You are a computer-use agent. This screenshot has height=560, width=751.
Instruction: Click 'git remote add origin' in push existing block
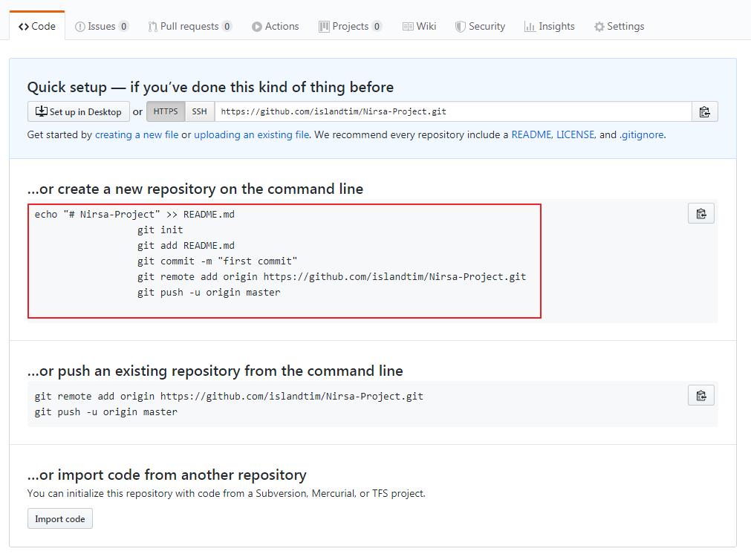tap(229, 396)
